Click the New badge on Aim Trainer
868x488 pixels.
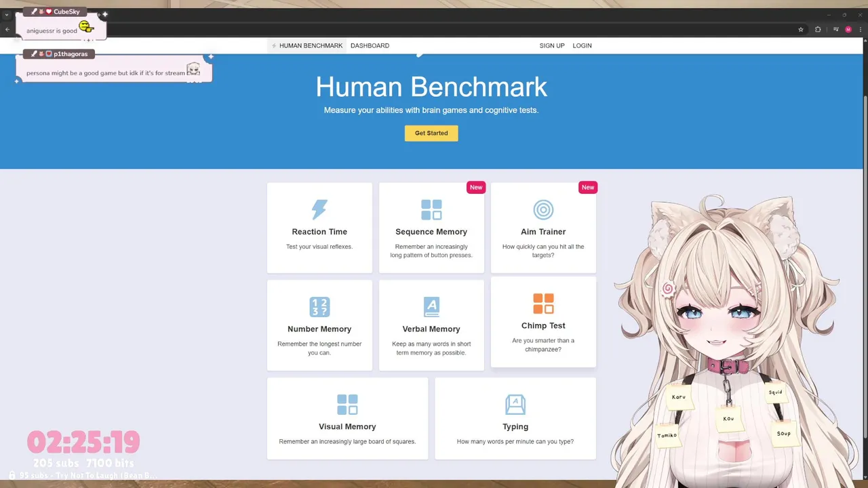588,187
